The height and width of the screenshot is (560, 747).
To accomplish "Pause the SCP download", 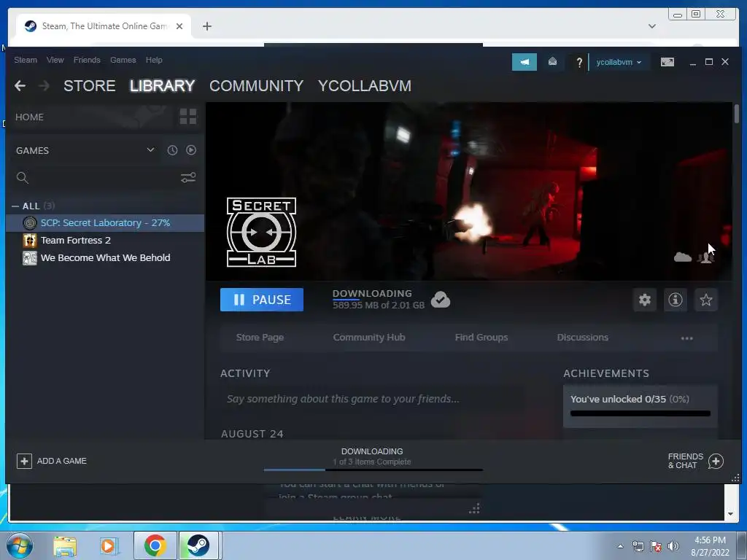I will pos(262,300).
